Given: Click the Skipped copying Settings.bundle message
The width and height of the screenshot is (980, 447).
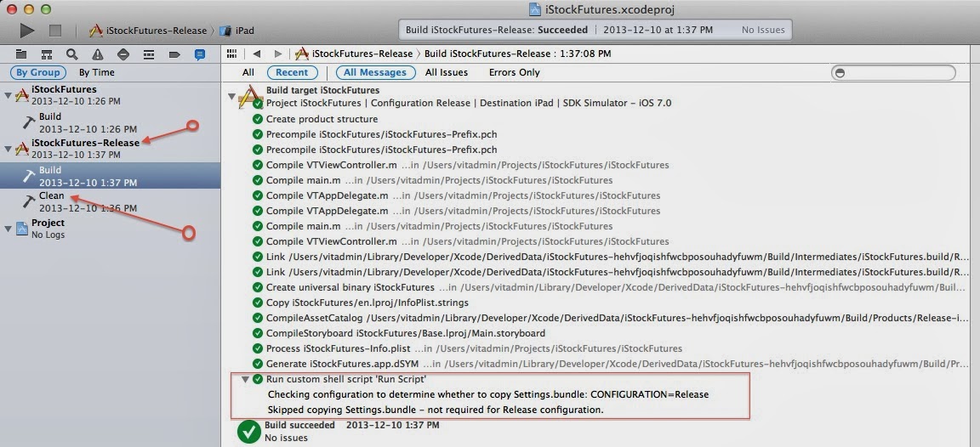Looking at the screenshot, I should click(435, 410).
